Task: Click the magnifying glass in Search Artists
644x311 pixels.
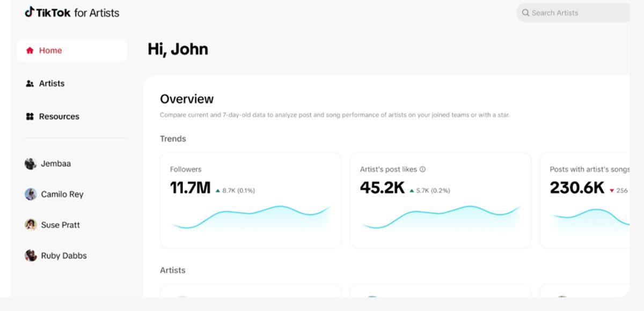Action: (x=525, y=12)
